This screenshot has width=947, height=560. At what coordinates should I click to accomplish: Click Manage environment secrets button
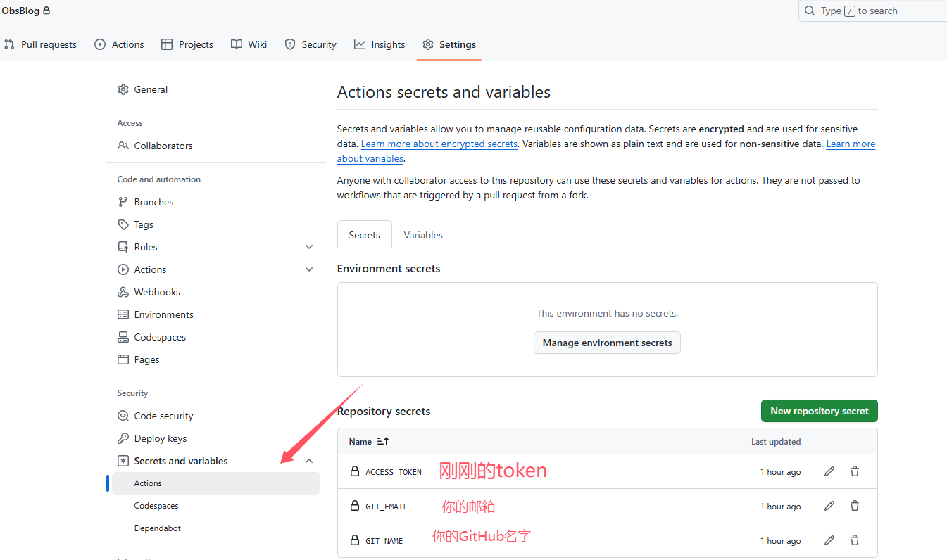tap(607, 343)
